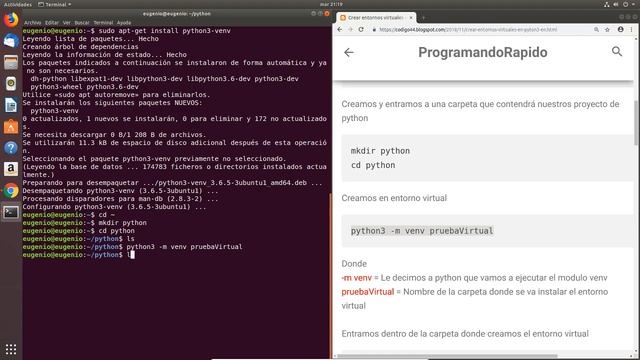The height and width of the screenshot is (360, 640).
Task: Click terminal line 'Configurando python3-venv'
Action: click(114, 207)
